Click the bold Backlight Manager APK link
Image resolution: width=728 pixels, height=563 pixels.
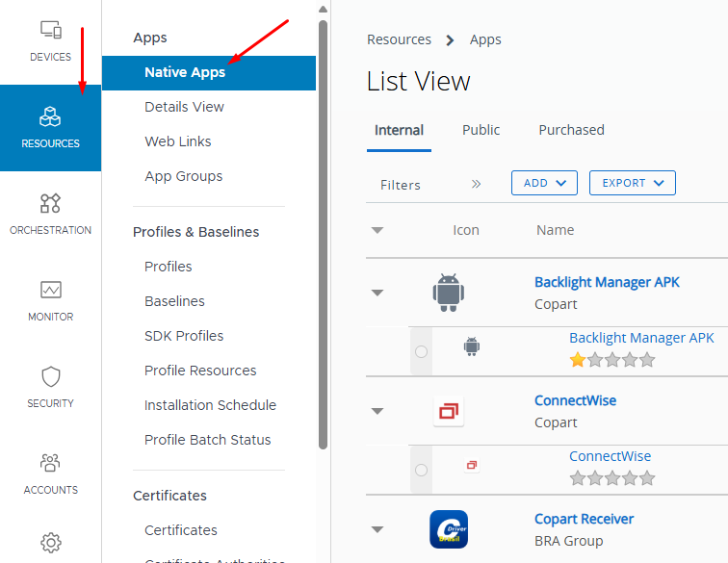[x=607, y=282]
